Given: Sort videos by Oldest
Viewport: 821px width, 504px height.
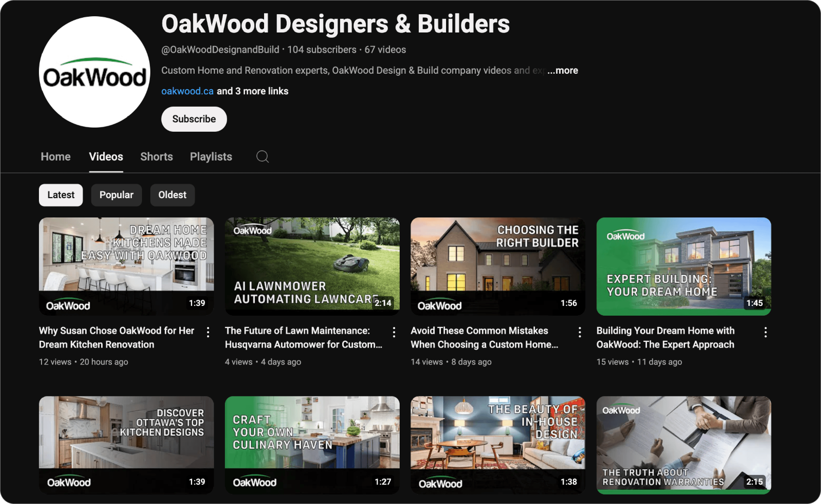Looking at the screenshot, I should [173, 195].
